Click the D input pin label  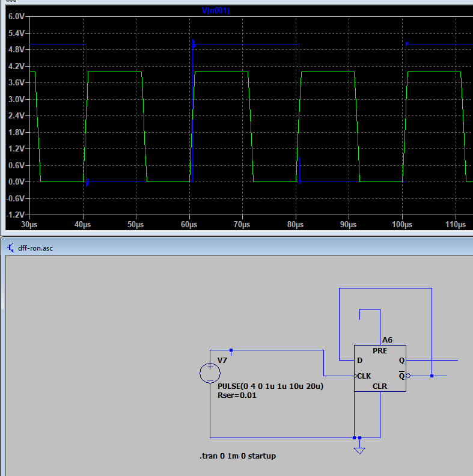coord(360,361)
